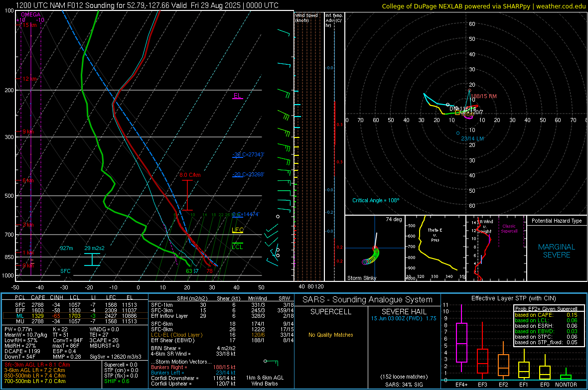Click the green "LCL" level label
The height and width of the screenshot is (390, 588).
coord(237,247)
